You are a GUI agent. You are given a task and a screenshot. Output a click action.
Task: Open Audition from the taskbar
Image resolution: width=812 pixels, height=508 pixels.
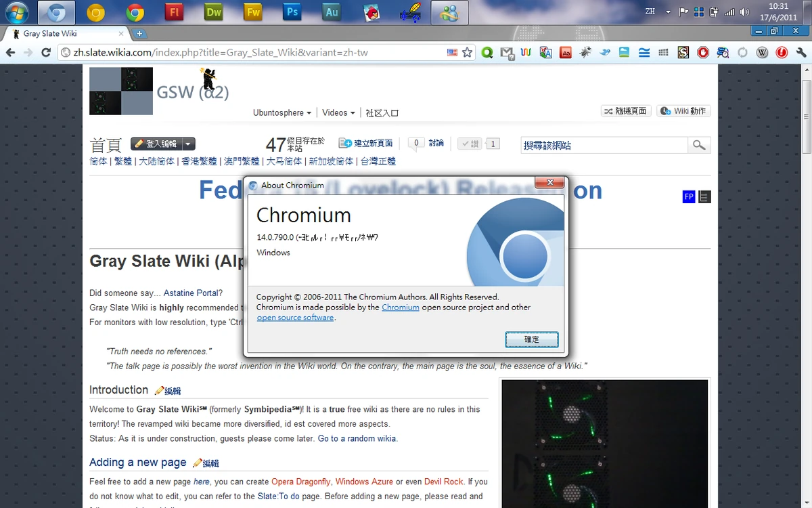pyautogui.click(x=331, y=12)
